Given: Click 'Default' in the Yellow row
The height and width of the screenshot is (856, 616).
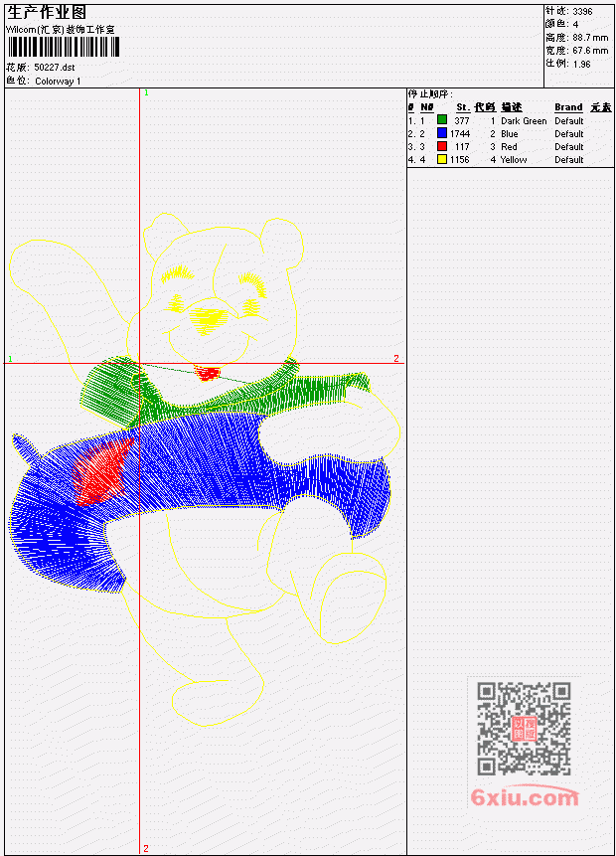Looking at the screenshot, I should 569,160.
